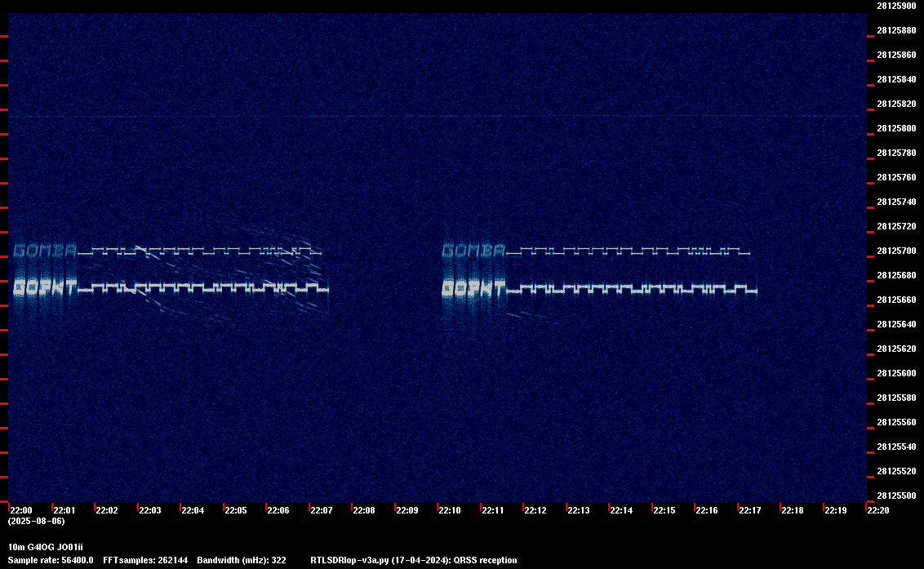Select the 22:13 time label
This screenshot has height=569, width=924.
point(578,510)
